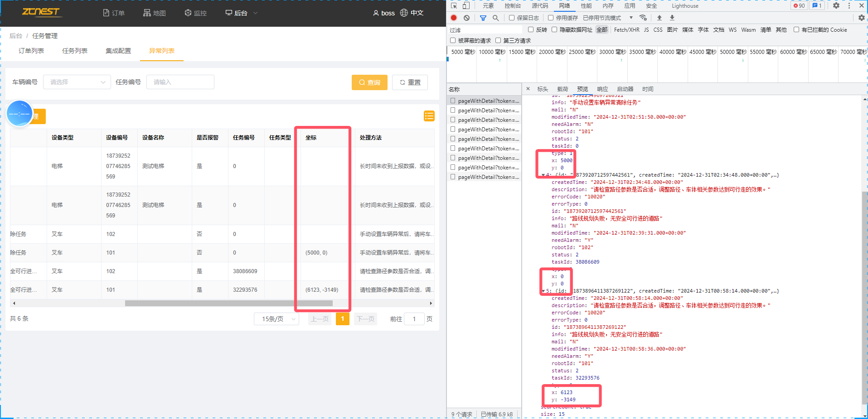Toggle the 有已拦截的 Cookie checkbox
The width and height of the screenshot is (868, 419).
click(796, 29)
